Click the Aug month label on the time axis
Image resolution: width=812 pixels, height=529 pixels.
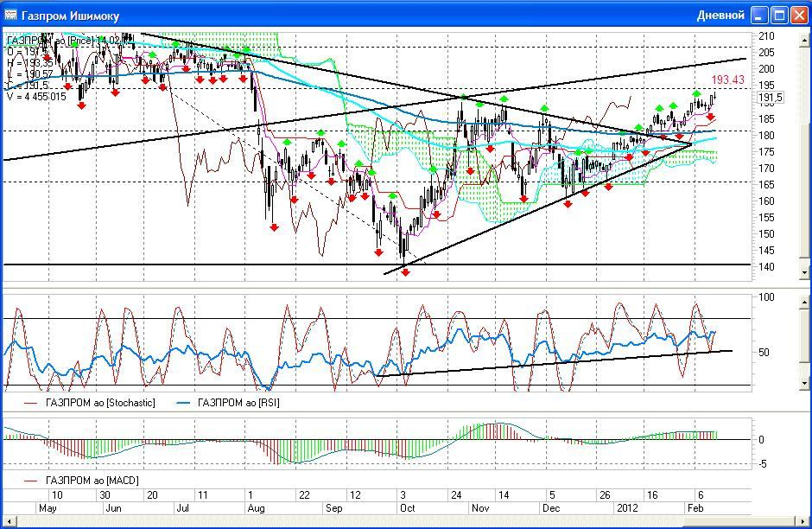pos(256,508)
